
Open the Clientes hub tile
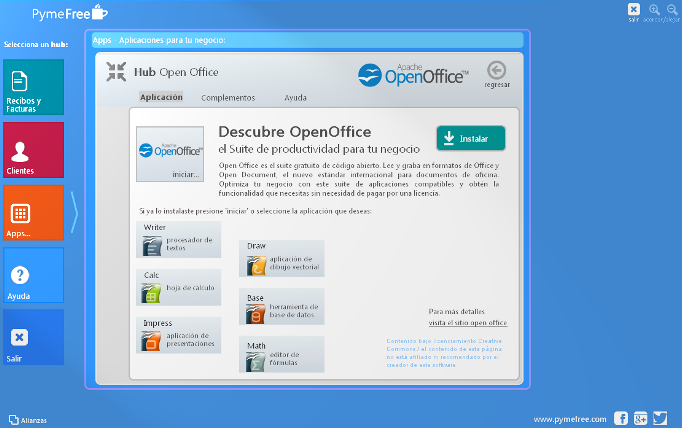(x=33, y=150)
